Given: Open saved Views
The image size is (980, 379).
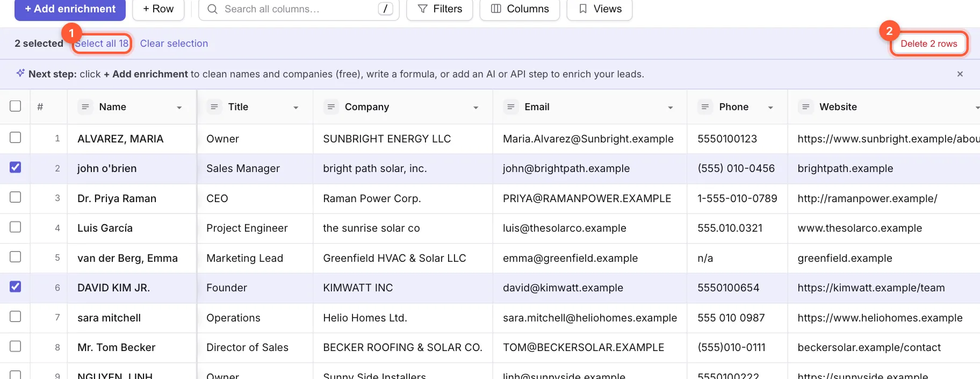Looking at the screenshot, I should 599,9.
